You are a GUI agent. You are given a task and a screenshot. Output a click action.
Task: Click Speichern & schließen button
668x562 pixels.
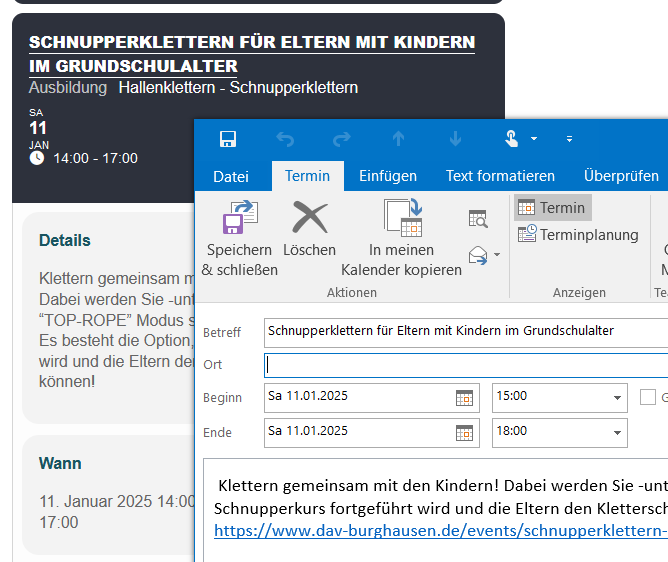click(x=239, y=239)
